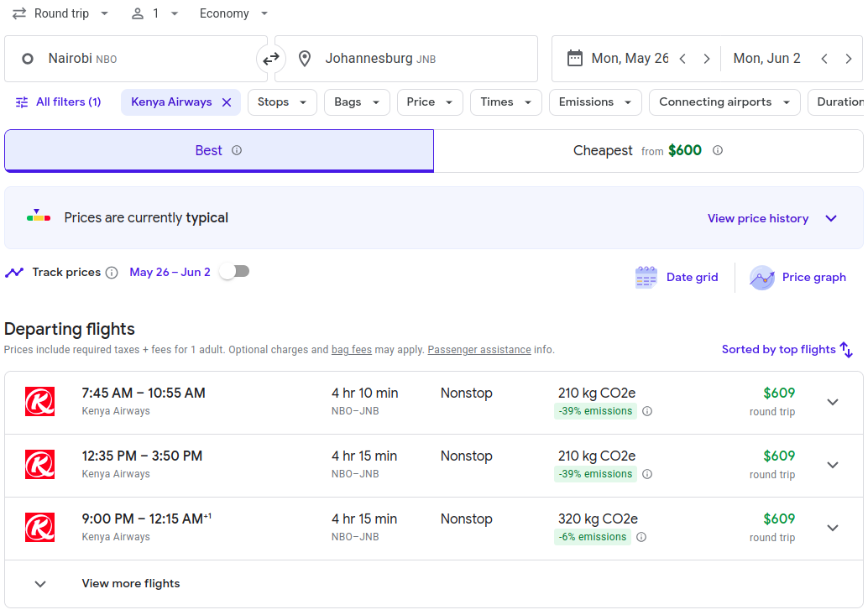The width and height of the screenshot is (868, 615).
Task: Open the Price graph
Action: (798, 278)
